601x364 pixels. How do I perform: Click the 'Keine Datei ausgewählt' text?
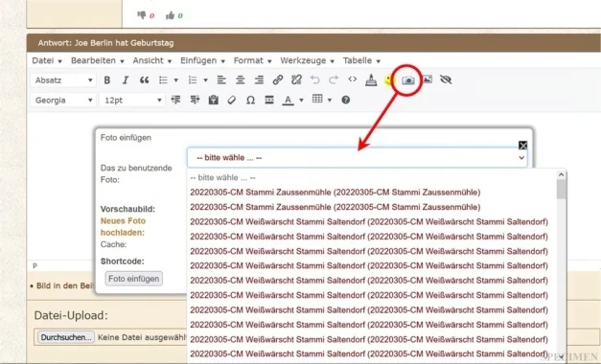pos(142,337)
